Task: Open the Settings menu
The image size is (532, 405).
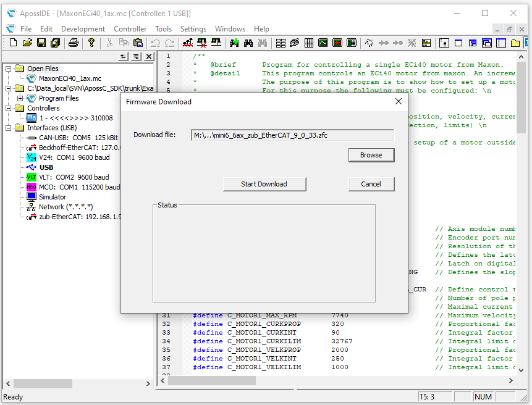Action: tap(193, 29)
